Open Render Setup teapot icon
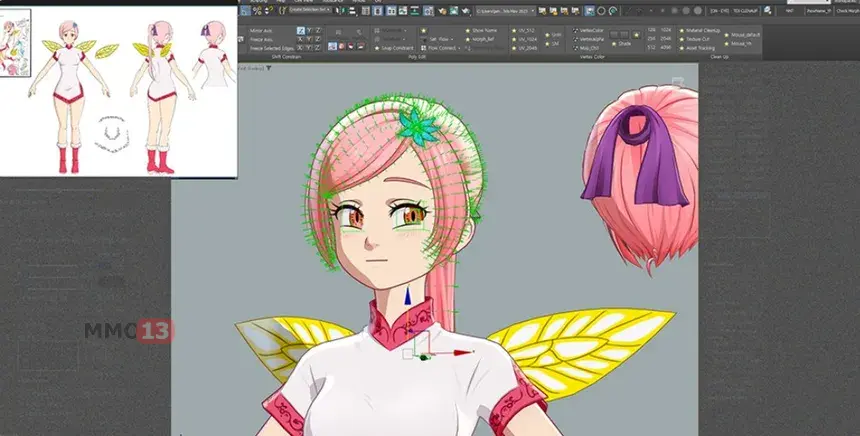The height and width of the screenshot is (436, 860). 442,10
